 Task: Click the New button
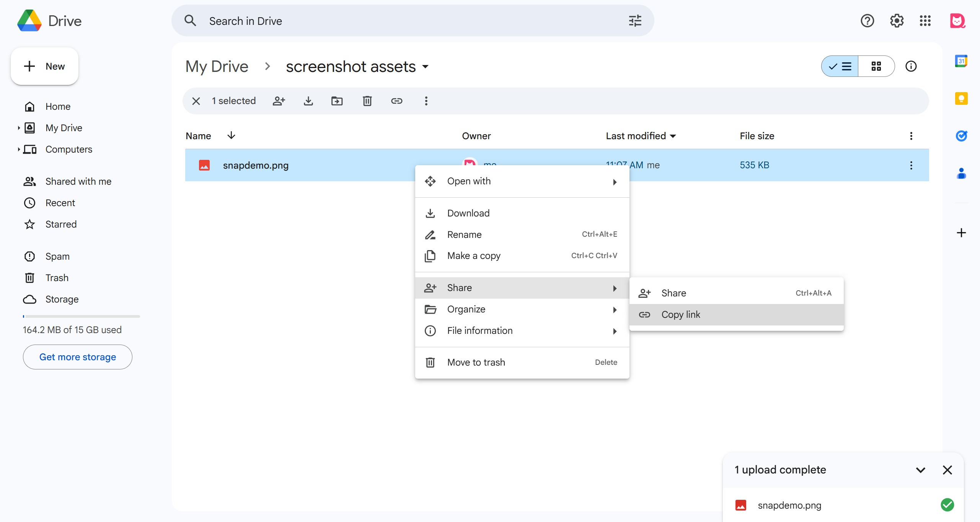click(x=45, y=66)
